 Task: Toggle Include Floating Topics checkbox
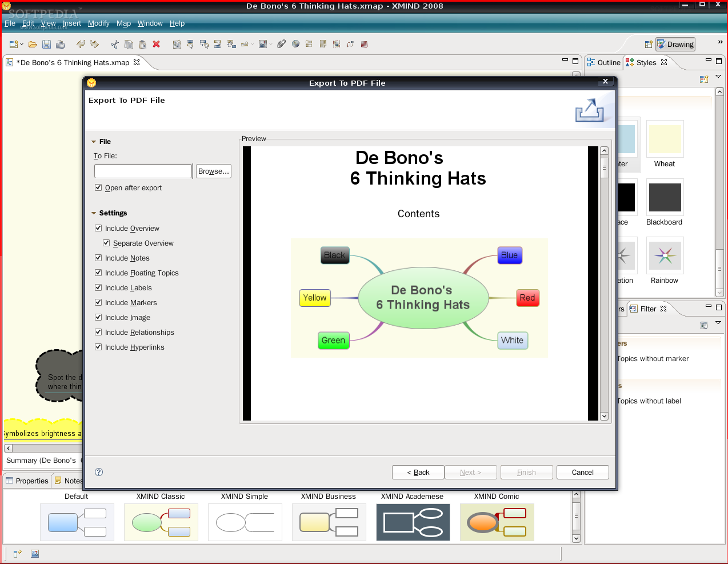(x=98, y=273)
